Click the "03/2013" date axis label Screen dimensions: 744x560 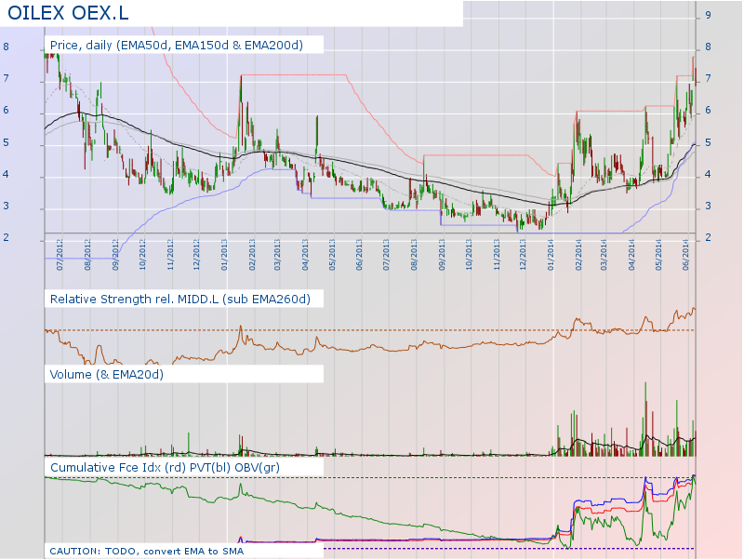(x=277, y=255)
